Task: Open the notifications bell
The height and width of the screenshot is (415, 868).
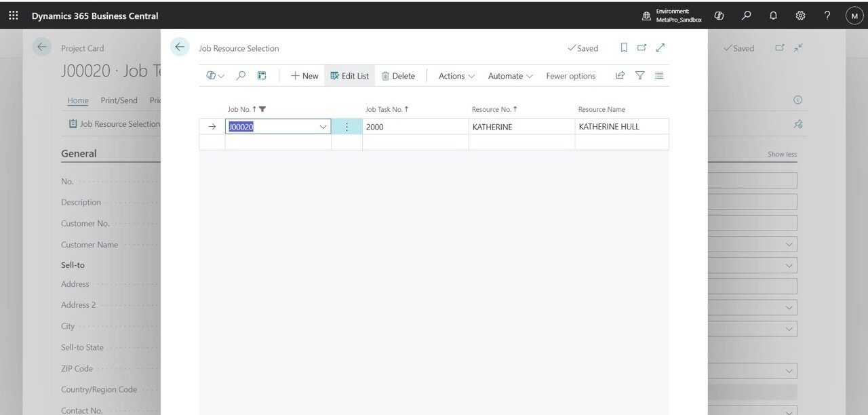Action: pos(773,16)
